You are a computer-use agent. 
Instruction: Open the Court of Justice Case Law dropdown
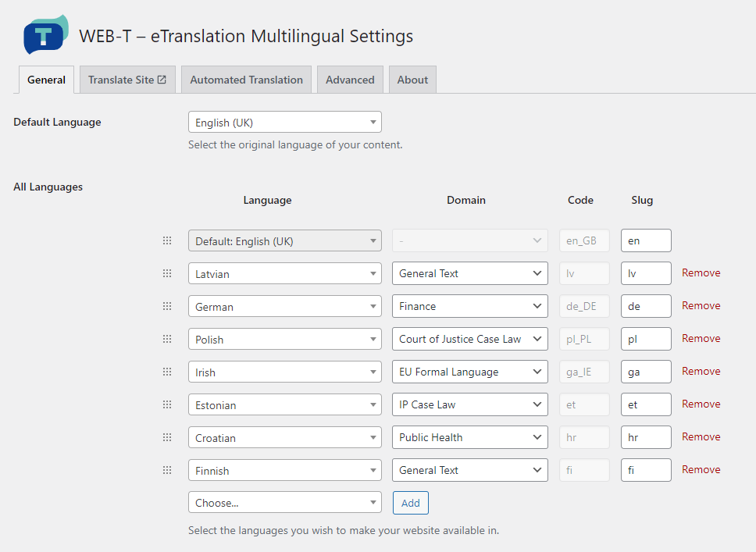(470, 339)
